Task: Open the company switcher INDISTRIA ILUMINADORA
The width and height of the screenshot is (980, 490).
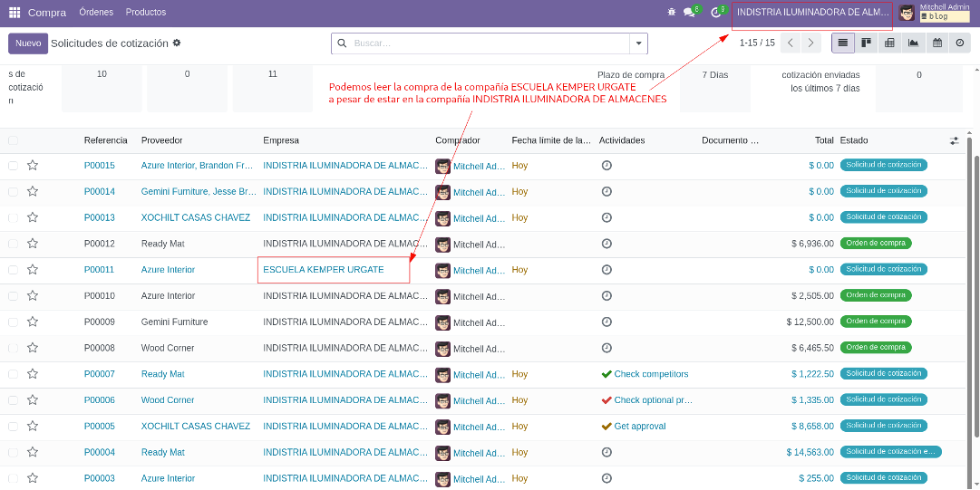Action: (812, 13)
